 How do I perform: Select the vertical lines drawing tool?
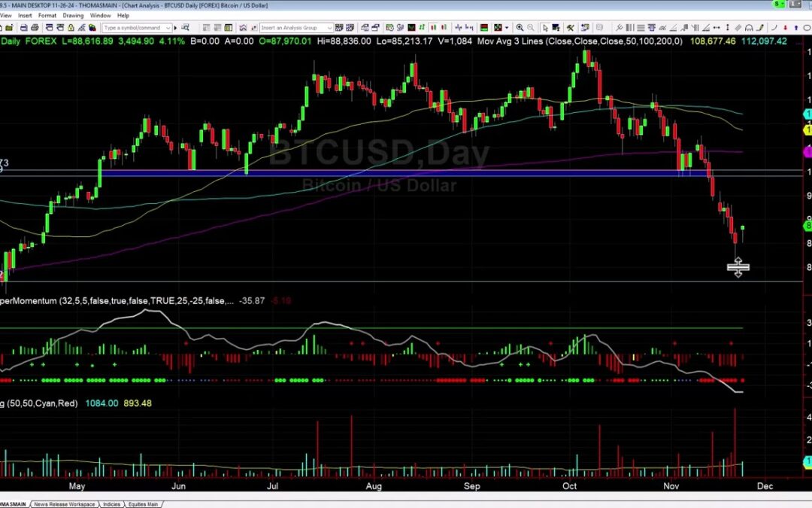629,27
